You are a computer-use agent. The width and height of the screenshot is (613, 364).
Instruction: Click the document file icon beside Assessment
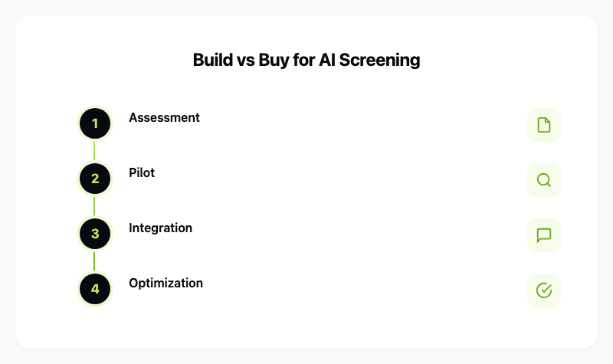pyautogui.click(x=544, y=125)
